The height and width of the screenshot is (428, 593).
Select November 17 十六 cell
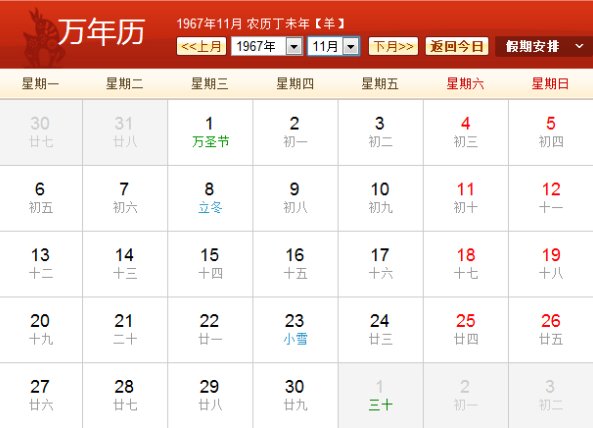381,264
